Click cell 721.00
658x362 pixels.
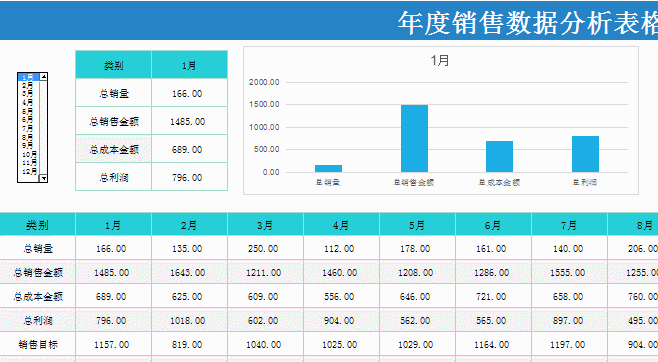click(x=493, y=296)
